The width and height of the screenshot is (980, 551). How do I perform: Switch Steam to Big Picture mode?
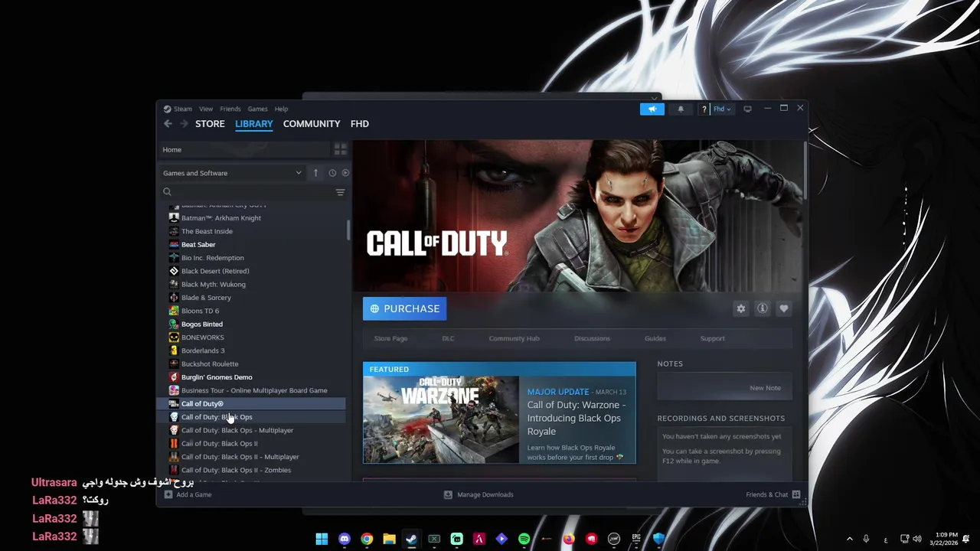(x=748, y=109)
